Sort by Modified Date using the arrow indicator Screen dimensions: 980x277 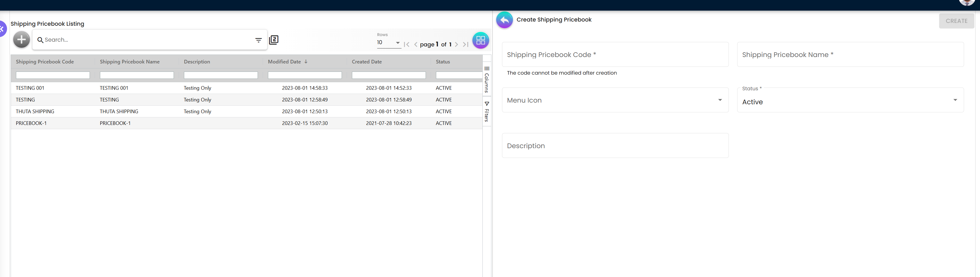coord(305,61)
